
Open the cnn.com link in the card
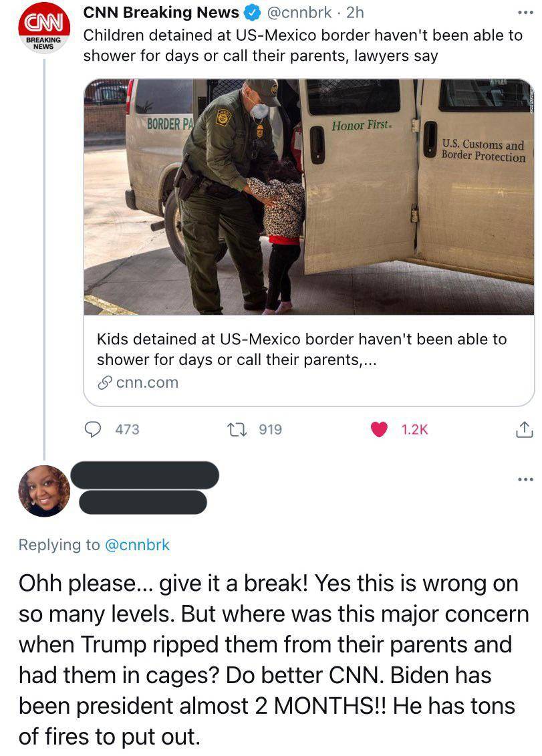coord(147,383)
